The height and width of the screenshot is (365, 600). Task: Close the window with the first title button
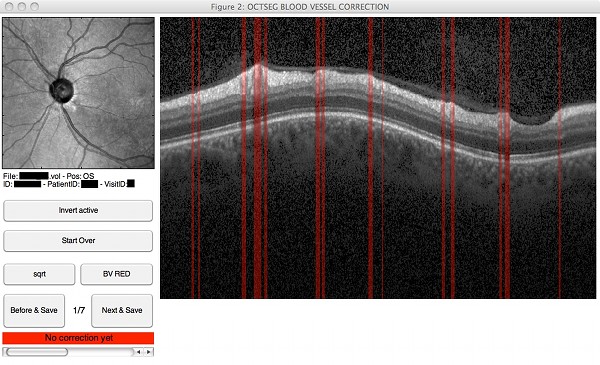point(10,7)
